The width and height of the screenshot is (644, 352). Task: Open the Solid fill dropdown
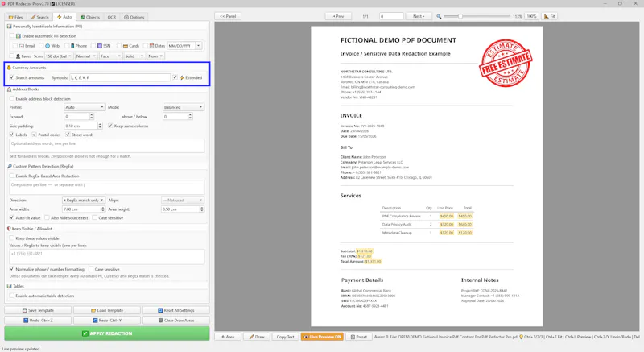[x=134, y=56]
